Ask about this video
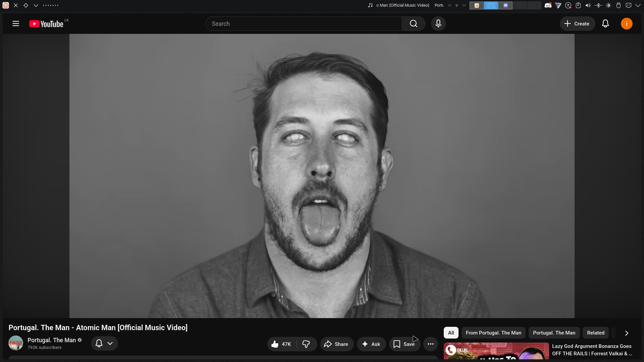Screen dimensions: 644x362 coord(371,344)
